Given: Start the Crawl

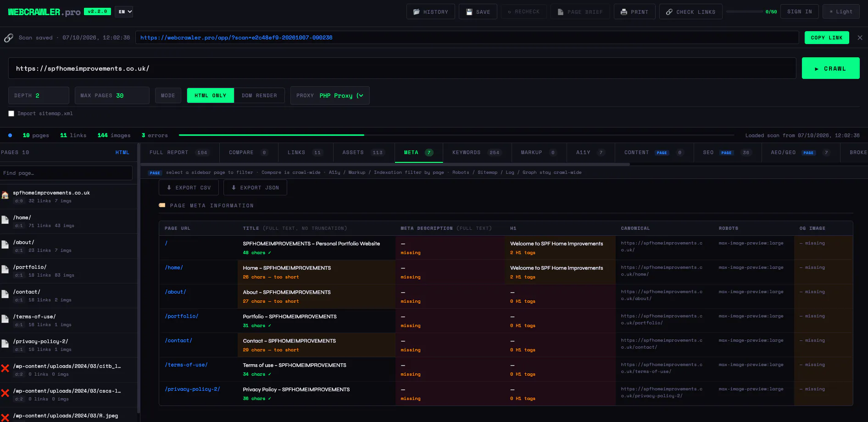Looking at the screenshot, I should [x=830, y=68].
